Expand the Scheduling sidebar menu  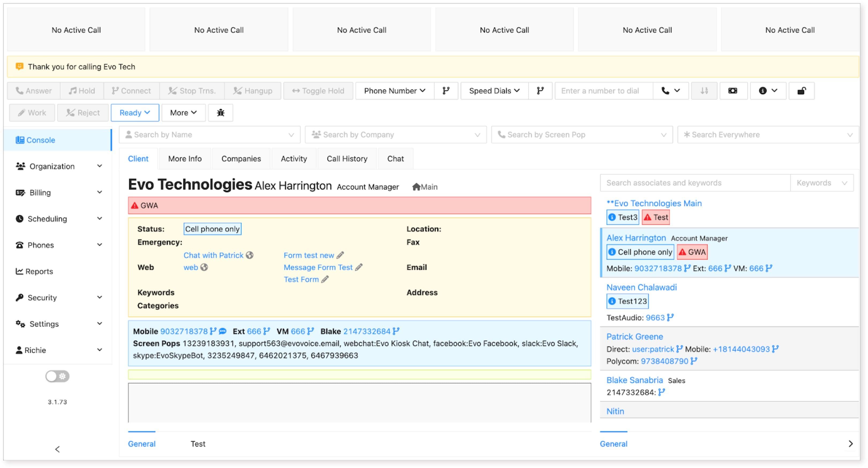[x=58, y=218]
